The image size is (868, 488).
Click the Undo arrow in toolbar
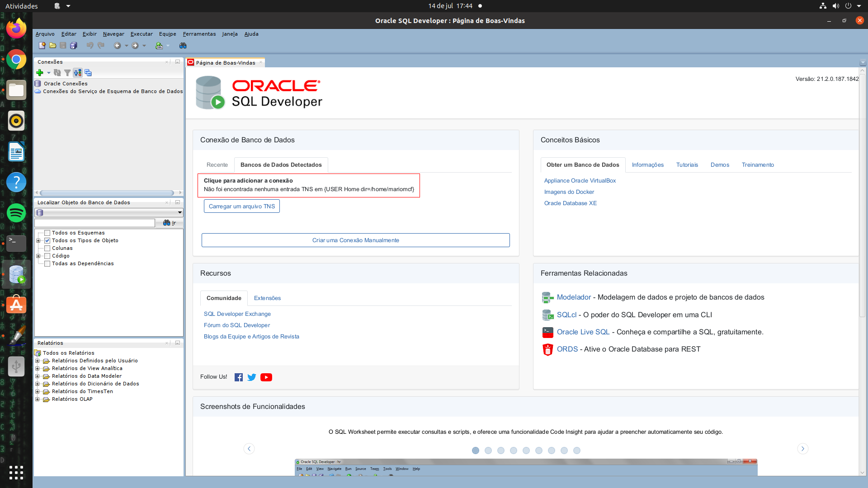tap(90, 46)
